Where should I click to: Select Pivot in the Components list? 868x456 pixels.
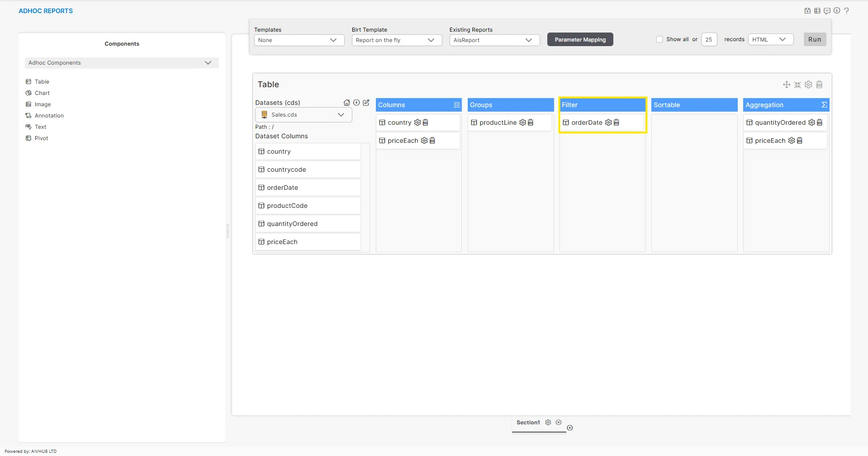[41, 138]
